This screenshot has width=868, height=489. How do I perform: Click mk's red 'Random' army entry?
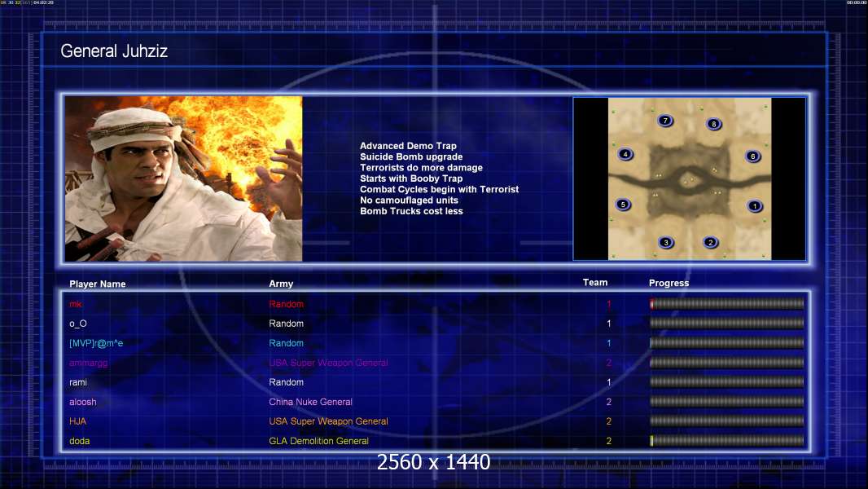coord(286,303)
